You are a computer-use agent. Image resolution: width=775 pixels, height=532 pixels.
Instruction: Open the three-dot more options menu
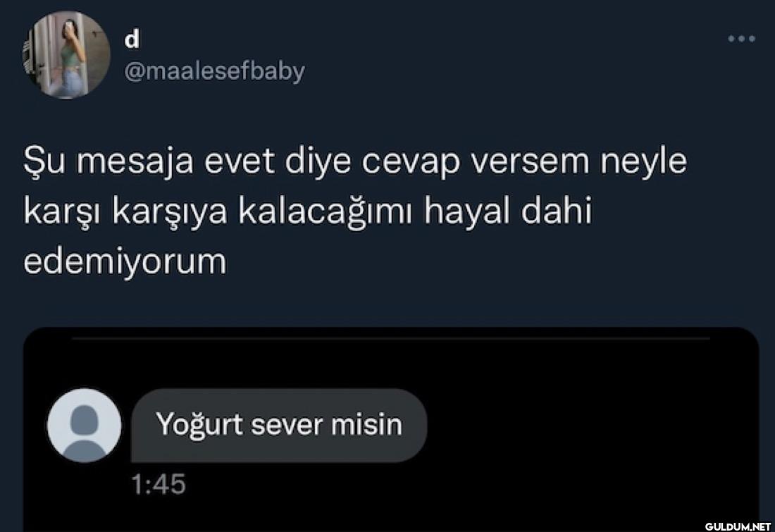coord(741,39)
